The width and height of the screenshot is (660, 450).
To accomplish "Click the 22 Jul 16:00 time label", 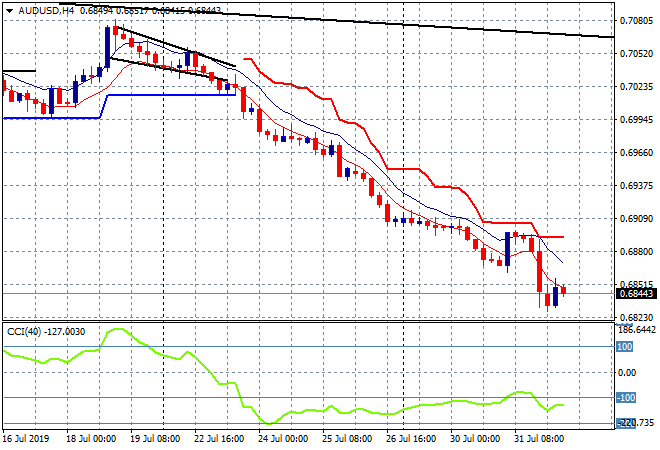I will [219, 439].
